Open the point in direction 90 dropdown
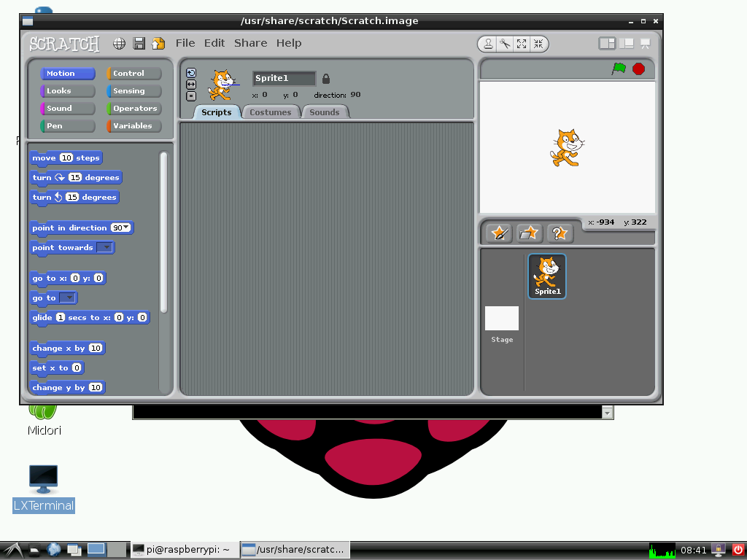The height and width of the screenshot is (560, 747). coord(126,227)
